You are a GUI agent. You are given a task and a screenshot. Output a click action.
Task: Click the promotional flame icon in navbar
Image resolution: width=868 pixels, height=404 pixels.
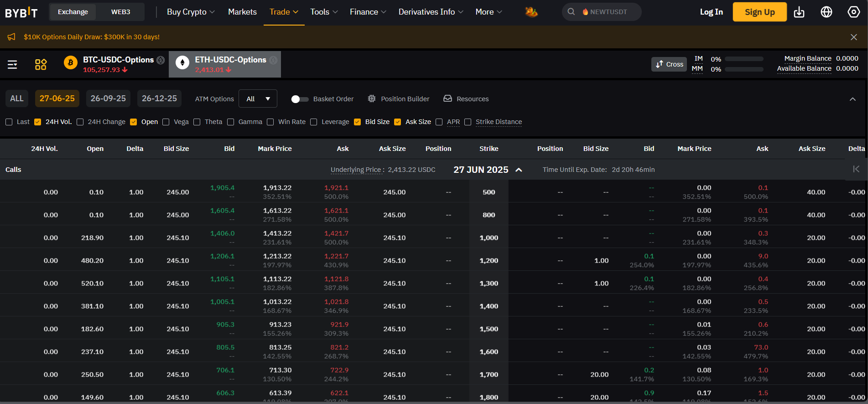click(531, 12)
